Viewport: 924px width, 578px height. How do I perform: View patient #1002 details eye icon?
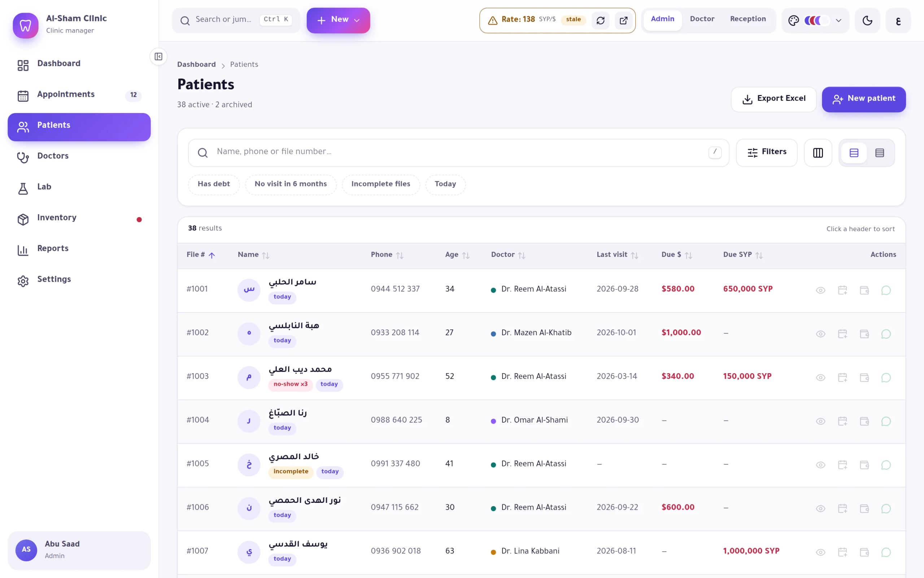820,334
